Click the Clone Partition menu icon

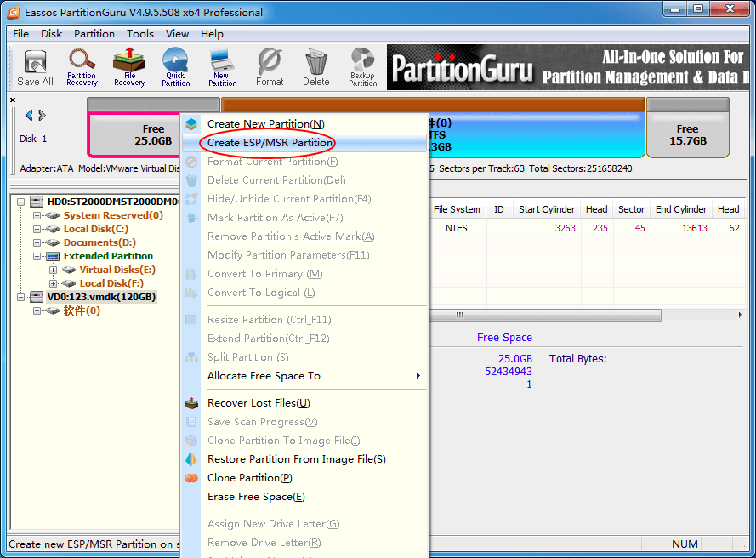[191, 478]
